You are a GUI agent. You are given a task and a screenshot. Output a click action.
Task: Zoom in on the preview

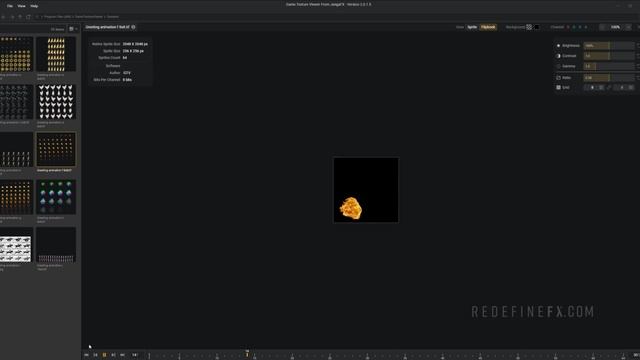click(x=629, y=27)
